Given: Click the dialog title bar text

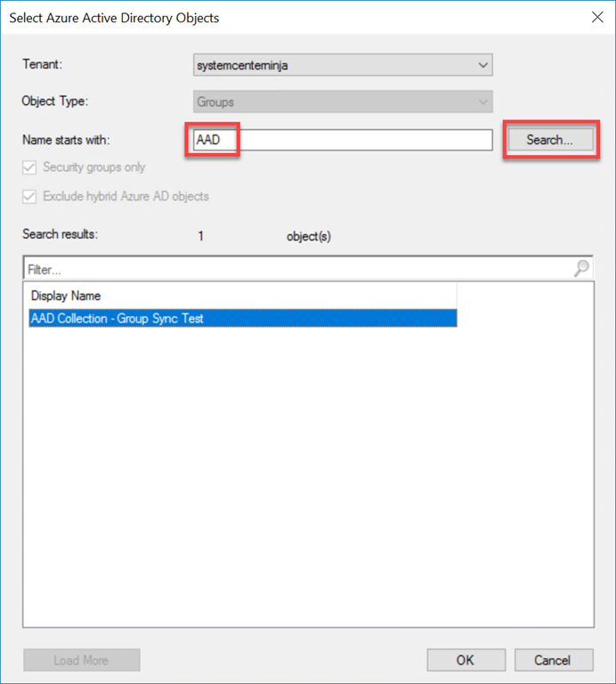Looking at the screenshot, I should pos(114,17).
